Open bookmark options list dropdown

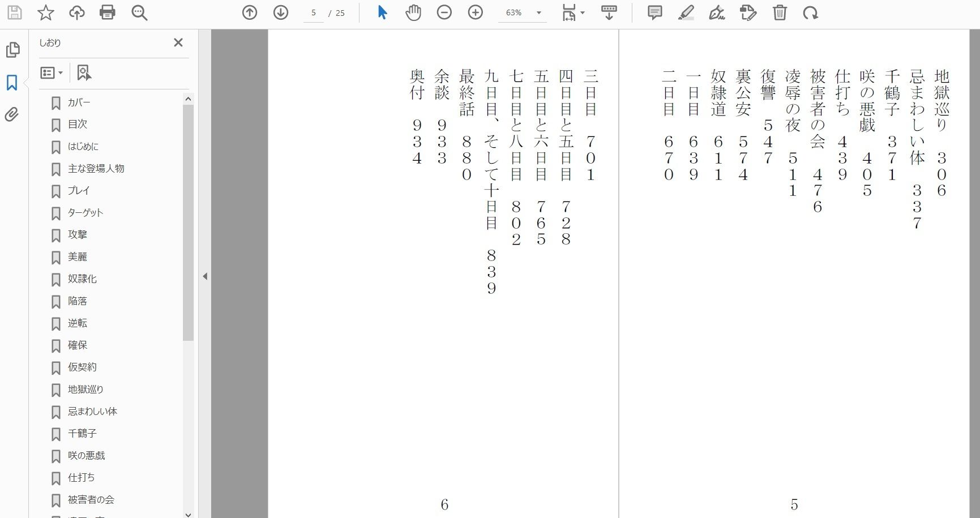[x=52, y=72]
